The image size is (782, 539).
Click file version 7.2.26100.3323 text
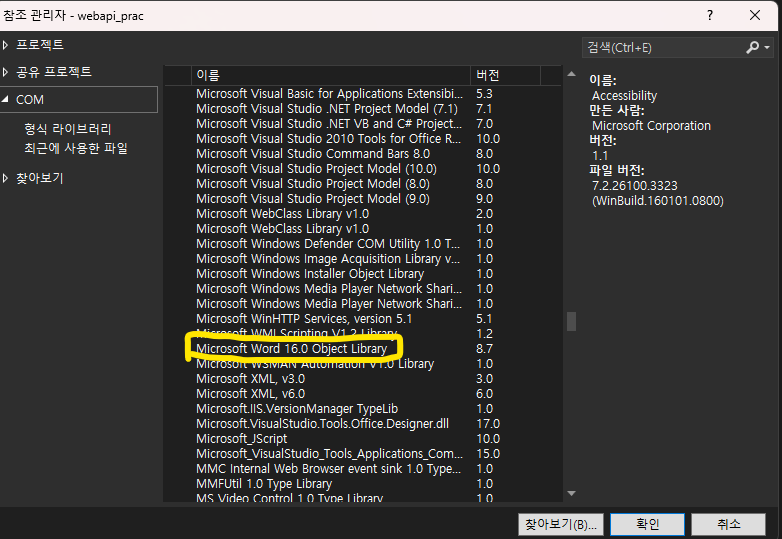(634, 186)
